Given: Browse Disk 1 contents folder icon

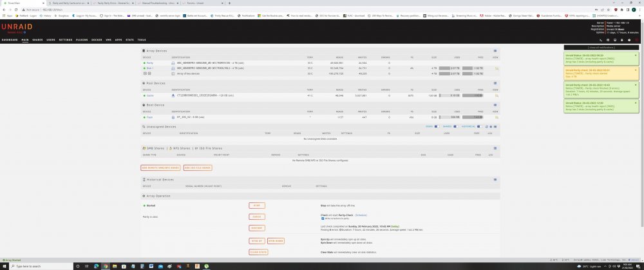Looking at the screenshot, I should click(x=497, y=68).
